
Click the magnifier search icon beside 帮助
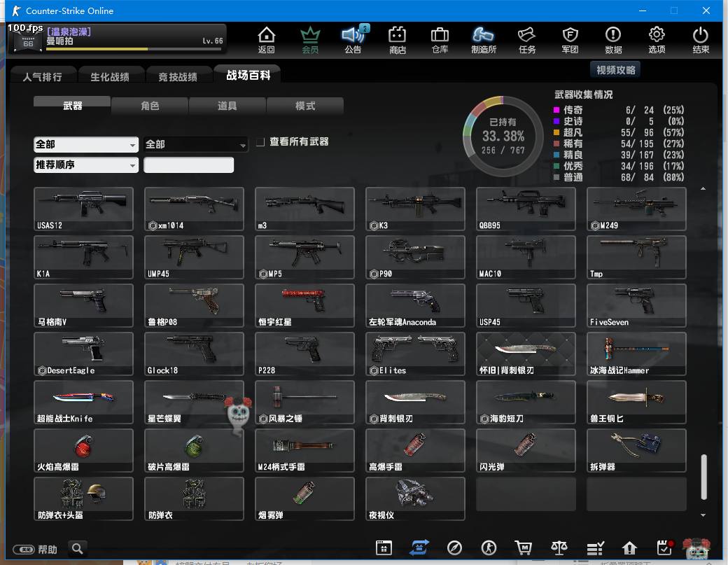(x=77, y=549)
